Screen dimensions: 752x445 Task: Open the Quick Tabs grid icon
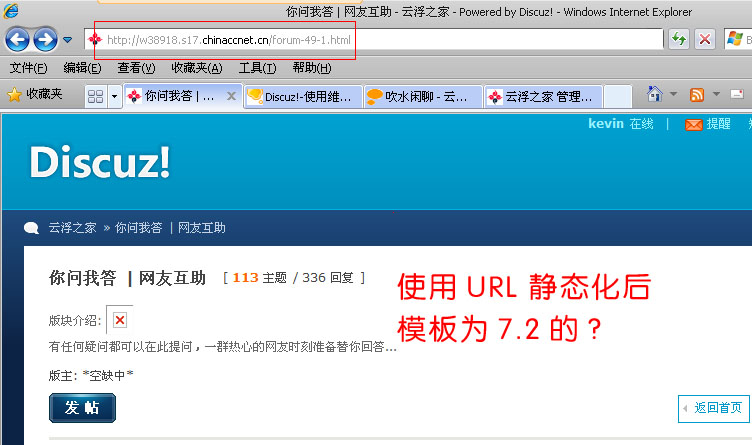click(95, 96)
